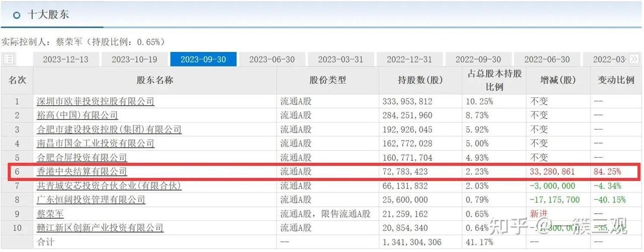Open the 2022-06-30 date tab
Image resolution: width=644 pixels, height=252 pixels.
547,59
